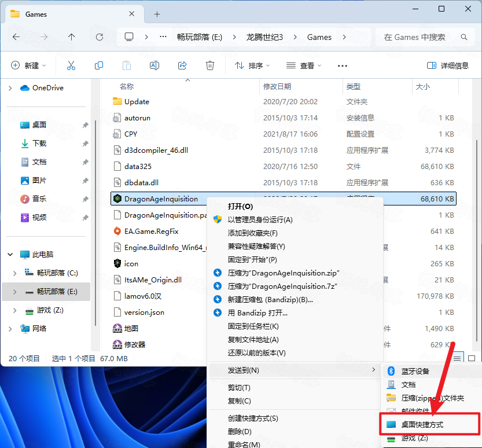This screenshot has width=482, height=448.
Task: Toggle the 详细信息 details pane
Action: (448, 66)
